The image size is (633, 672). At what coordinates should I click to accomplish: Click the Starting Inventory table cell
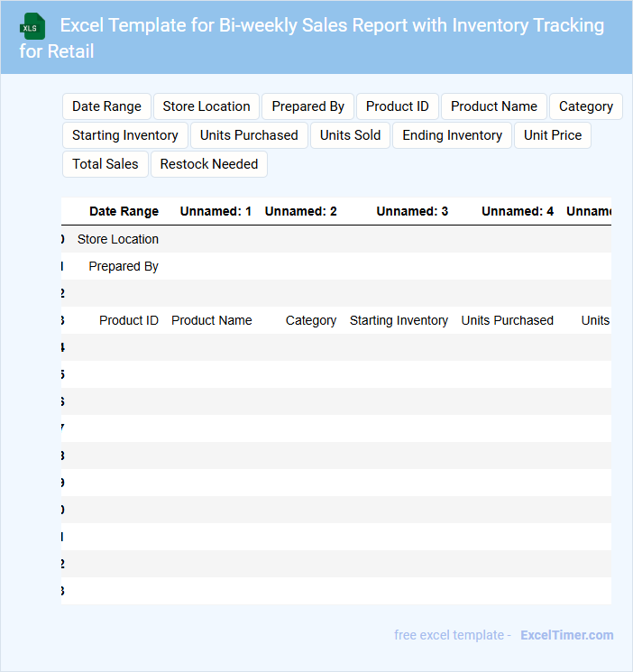399,320
